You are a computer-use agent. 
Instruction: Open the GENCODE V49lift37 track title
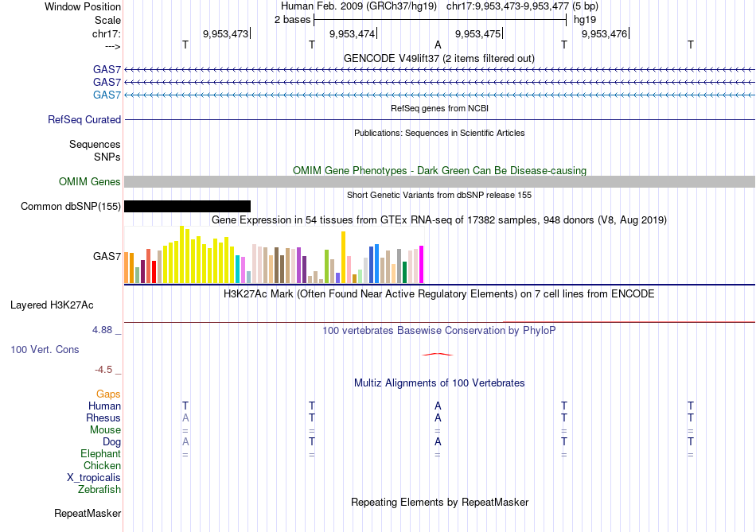(438, 58)
